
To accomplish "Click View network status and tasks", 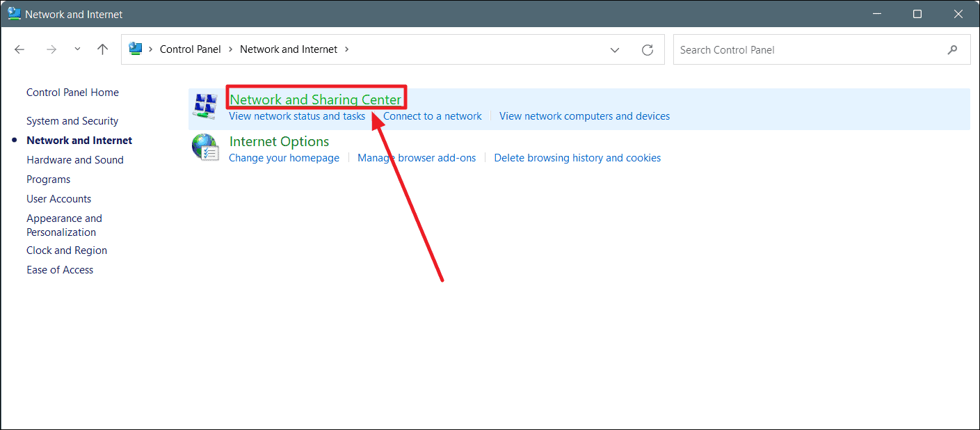I will pos(297,116).
